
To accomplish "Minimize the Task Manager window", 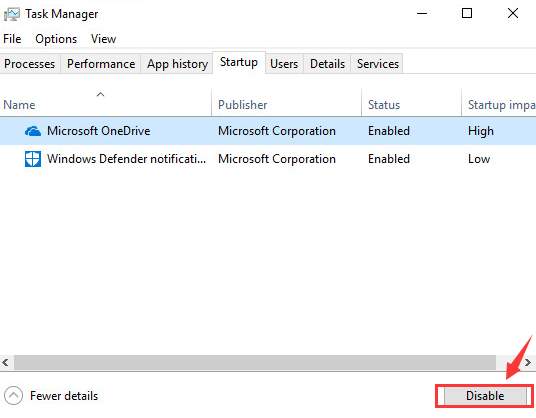I will tap(422, 13).
